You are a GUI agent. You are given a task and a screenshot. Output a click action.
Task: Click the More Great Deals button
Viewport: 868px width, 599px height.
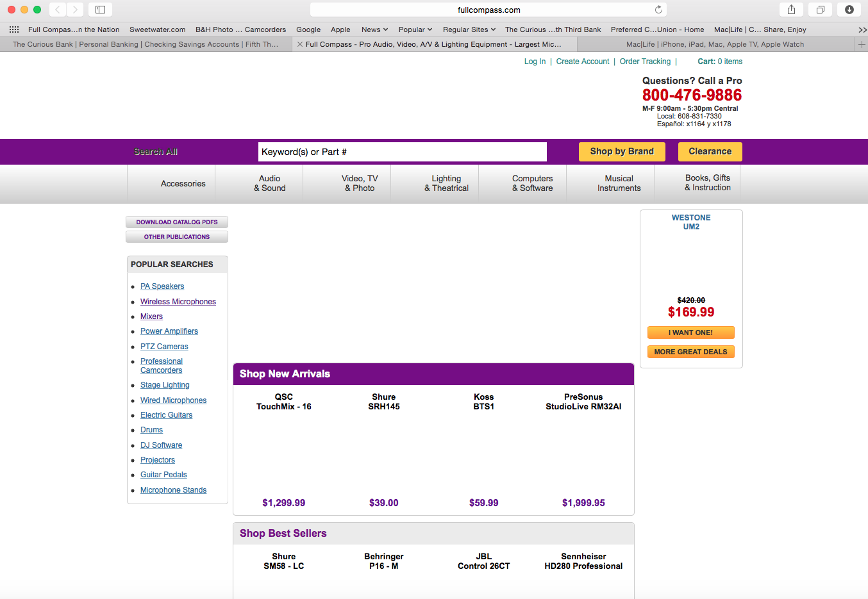point(691,352)
